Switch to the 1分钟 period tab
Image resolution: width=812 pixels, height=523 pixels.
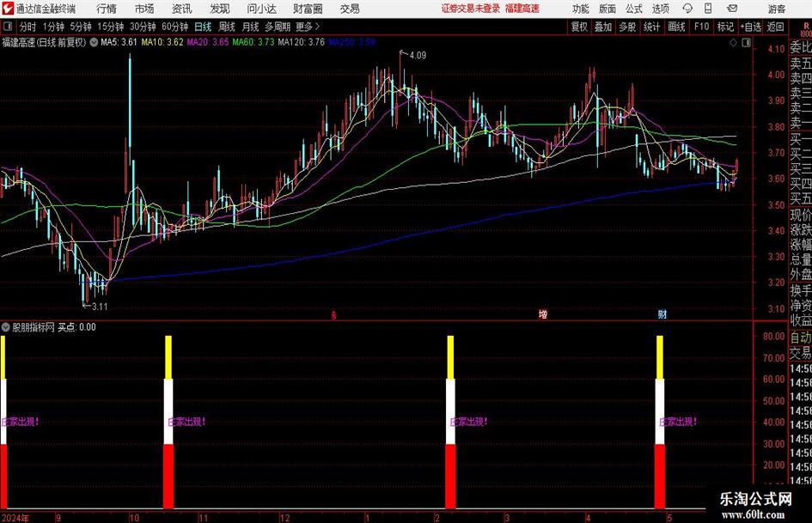(x=53, y=27)
